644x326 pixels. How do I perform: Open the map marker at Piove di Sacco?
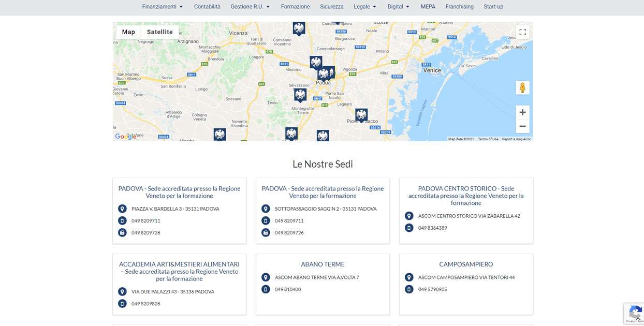pos(361,115)
